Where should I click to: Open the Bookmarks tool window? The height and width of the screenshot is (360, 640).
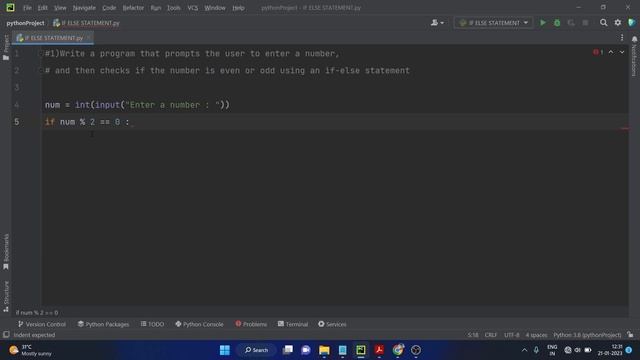pos(6,251)
